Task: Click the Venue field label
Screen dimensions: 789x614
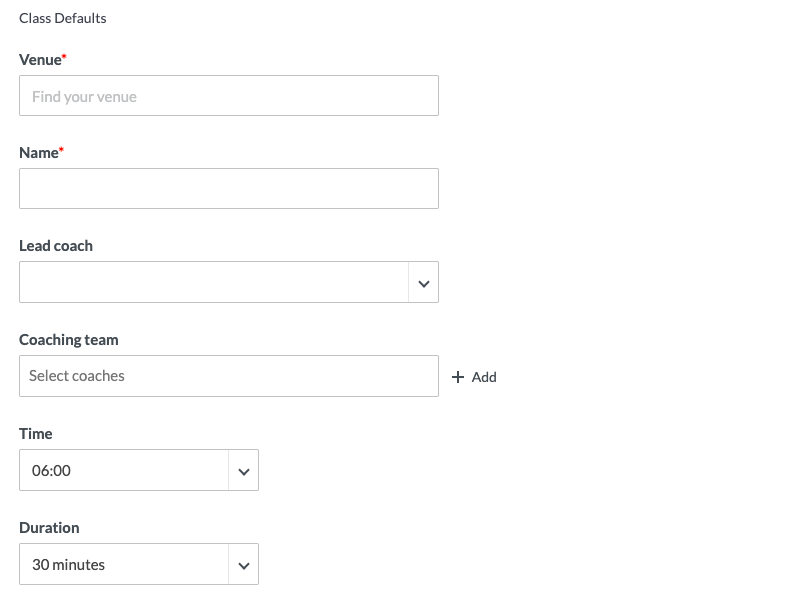Action: click(39, 60)
